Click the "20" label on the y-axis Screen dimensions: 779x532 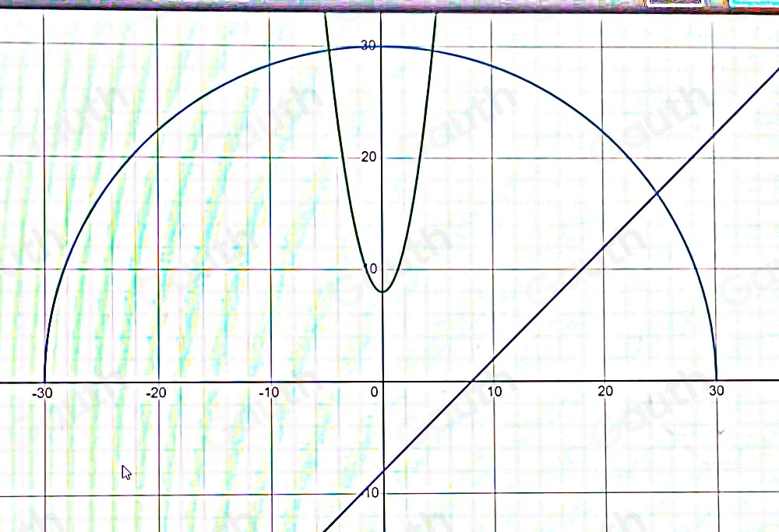[x=368, y=157]
